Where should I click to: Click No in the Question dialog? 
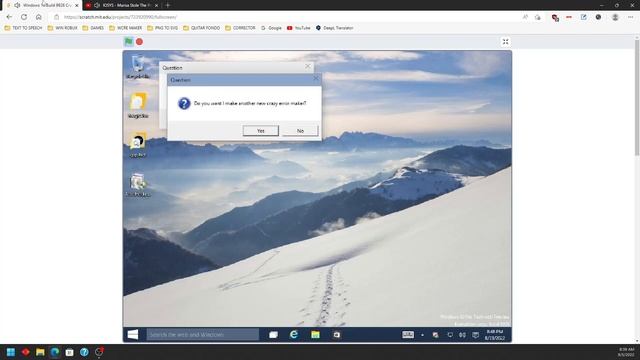coord(300,131)
